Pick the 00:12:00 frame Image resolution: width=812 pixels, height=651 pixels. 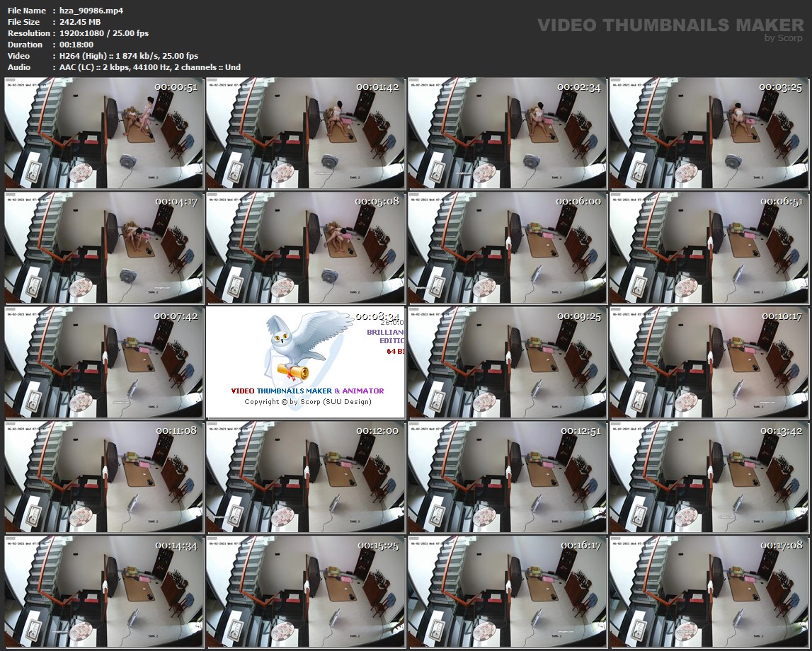(306, 477)
